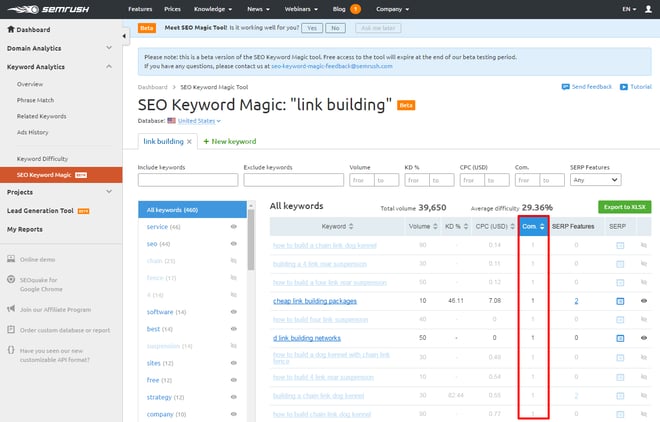Select All keywords (460) group
Screen dimensions: 660x422
click(x=192, y=210)
